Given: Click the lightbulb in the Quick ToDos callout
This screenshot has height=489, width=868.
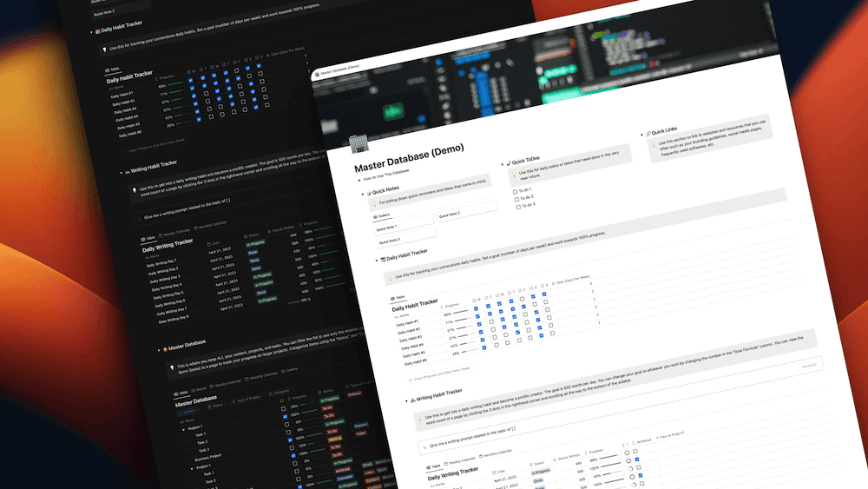Looking at the screenshot, I should click(x=514, y=174).
